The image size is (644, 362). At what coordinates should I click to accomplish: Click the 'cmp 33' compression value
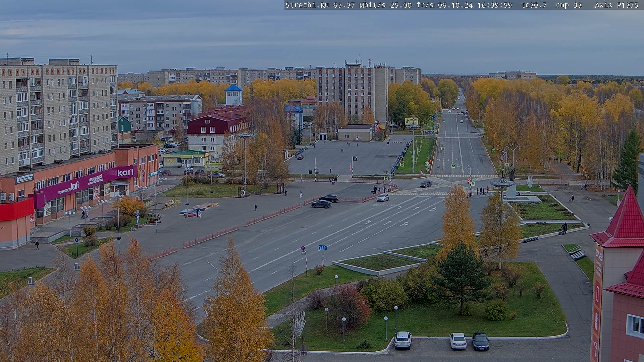pyautogui.click(x=569, y=5)
